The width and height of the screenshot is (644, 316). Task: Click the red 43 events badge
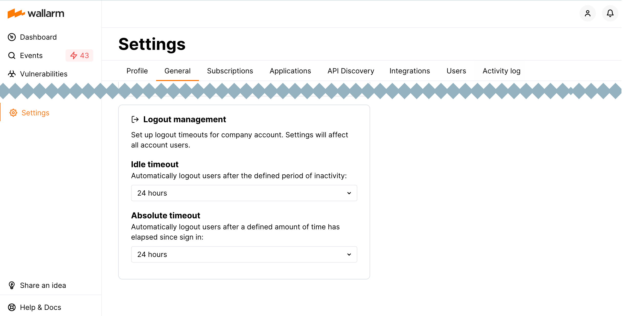coord(79,55)
